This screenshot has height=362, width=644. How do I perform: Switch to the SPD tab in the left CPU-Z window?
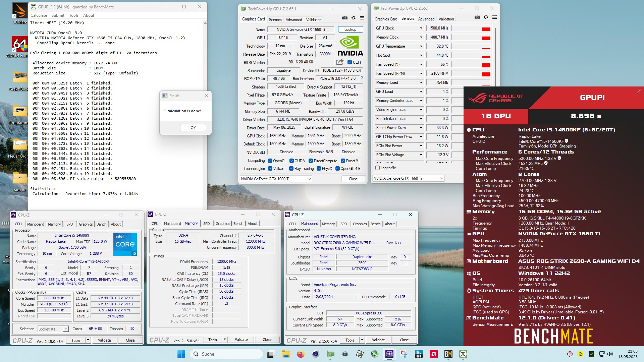point(69,224)
